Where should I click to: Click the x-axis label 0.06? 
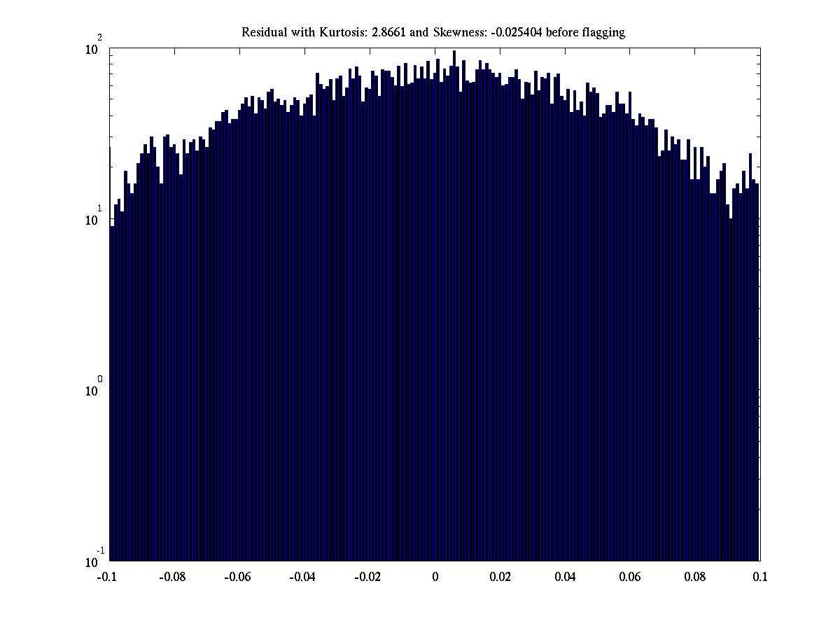click(630, 577)
